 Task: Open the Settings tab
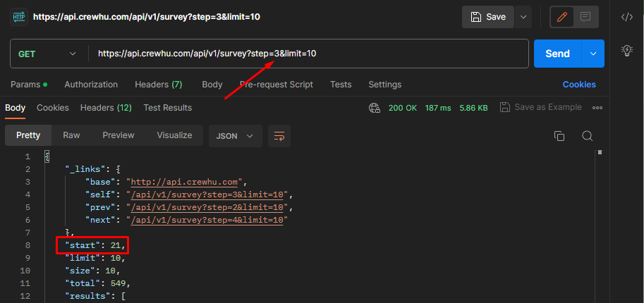[385, 85]
